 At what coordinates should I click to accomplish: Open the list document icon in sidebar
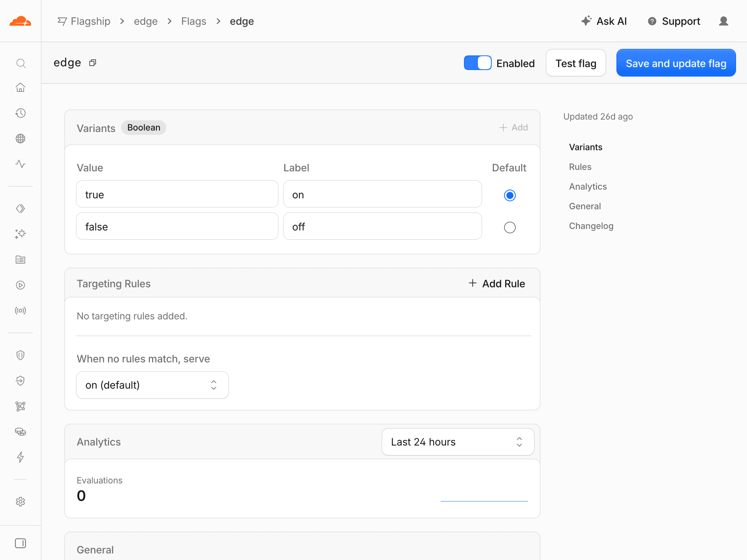pyautogui.click(x=20, y=260)
